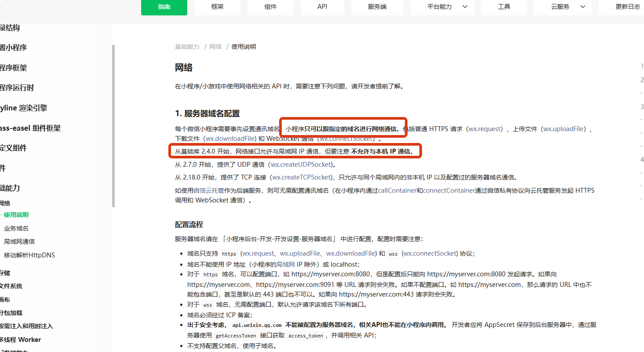
Task: Click the access_token code text
Action: 306,335
